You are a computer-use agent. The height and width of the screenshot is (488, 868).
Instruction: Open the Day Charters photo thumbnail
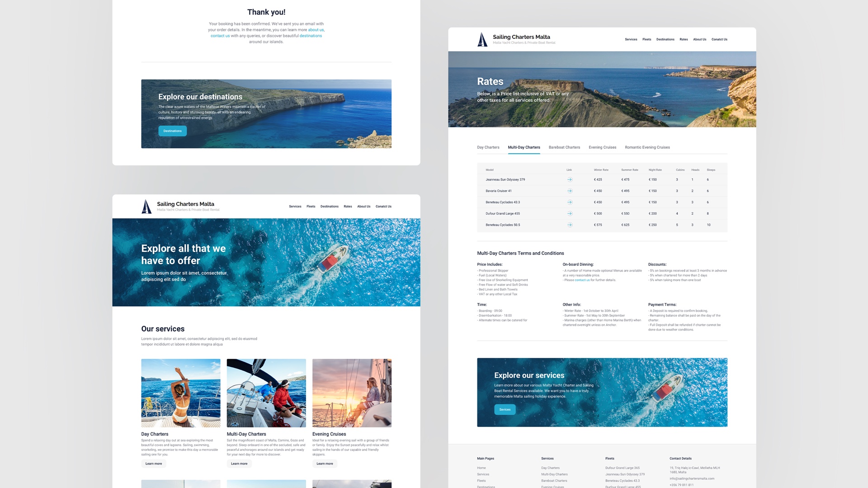(x=181, y=393)
